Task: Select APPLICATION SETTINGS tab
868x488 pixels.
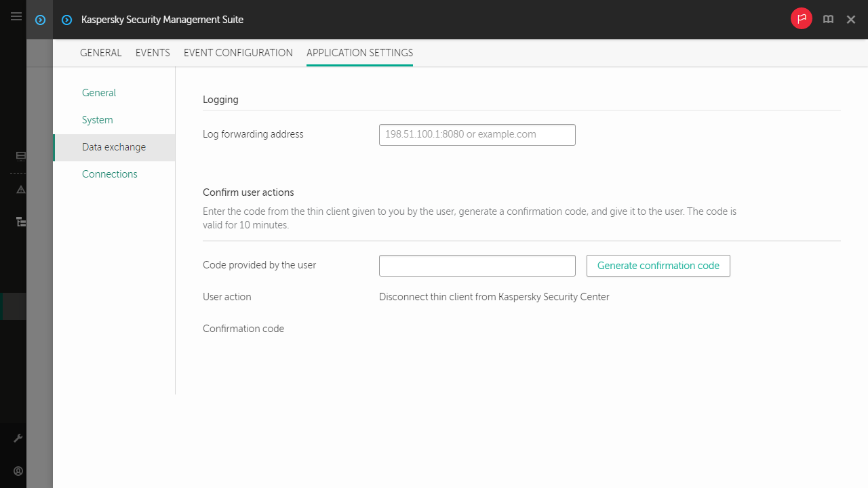Action: pos(359,53)
